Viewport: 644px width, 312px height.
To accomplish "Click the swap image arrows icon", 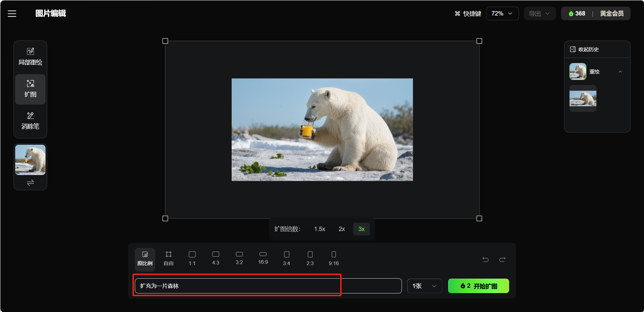I will [x=30, y=183].
